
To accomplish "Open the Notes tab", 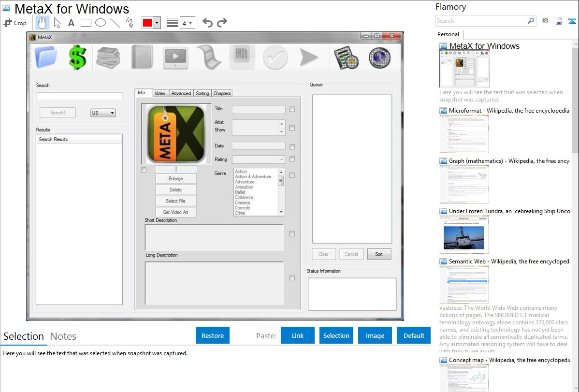I will click(x=63, y=336).
